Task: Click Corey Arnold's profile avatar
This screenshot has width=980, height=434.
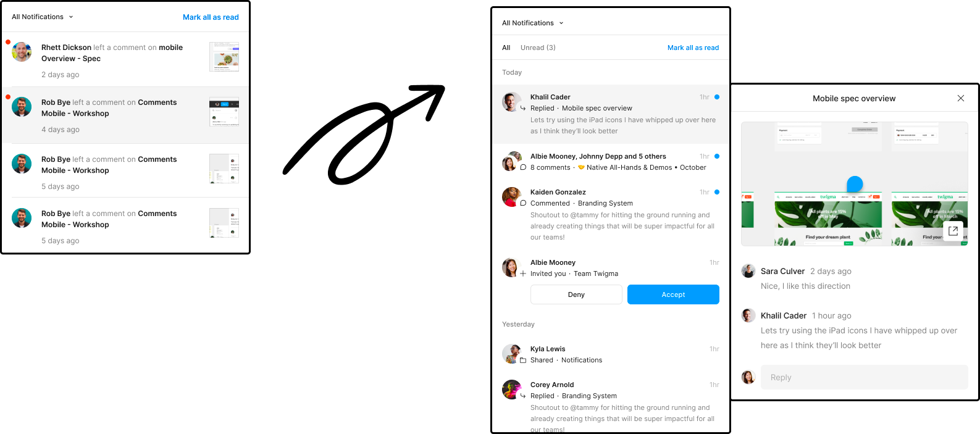Action: (x=511, y=390)
